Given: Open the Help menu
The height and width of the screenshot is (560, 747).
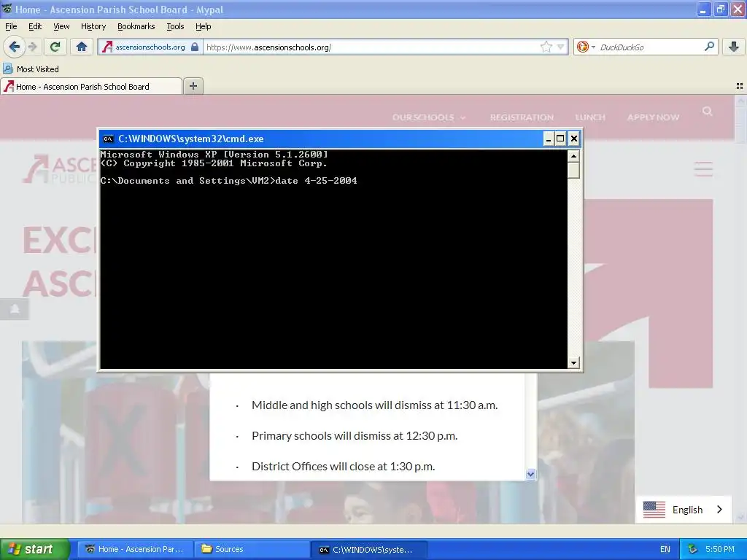Looking at the screenshot, I should [203, 26].
